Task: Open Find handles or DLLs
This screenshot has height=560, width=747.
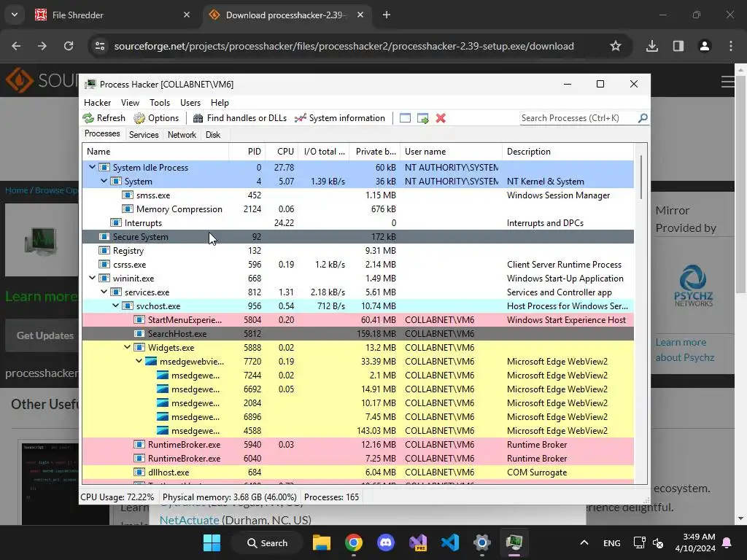Action: coord(239,118)
